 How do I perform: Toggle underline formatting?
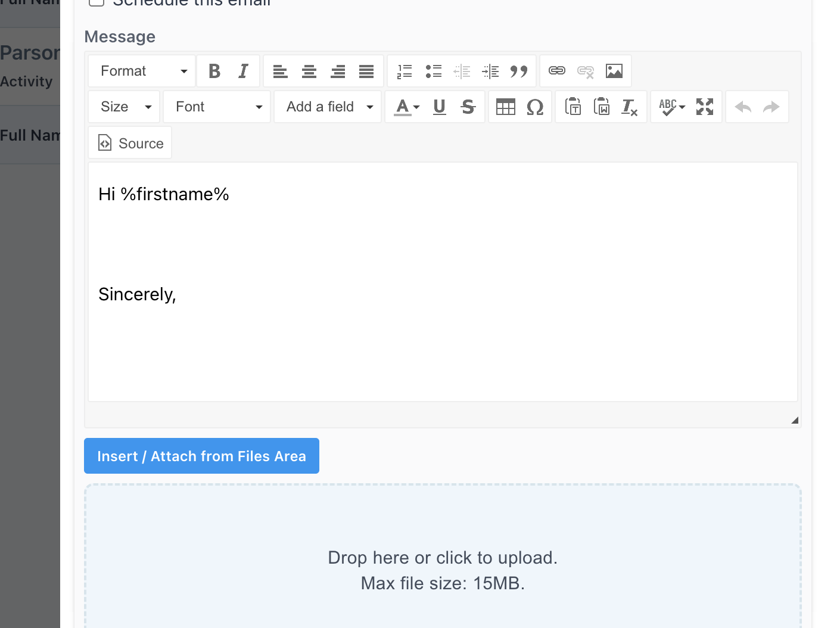pyautogui.click(x=439, y=107)
